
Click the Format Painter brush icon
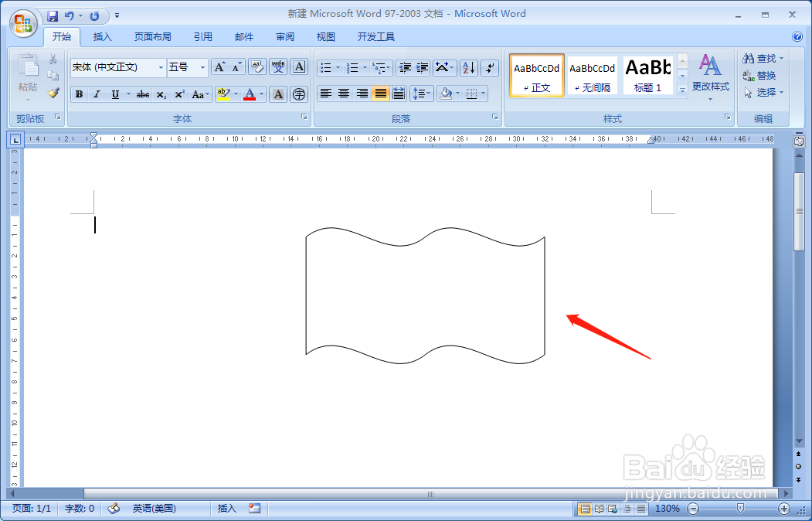click(x=53, y=93)
